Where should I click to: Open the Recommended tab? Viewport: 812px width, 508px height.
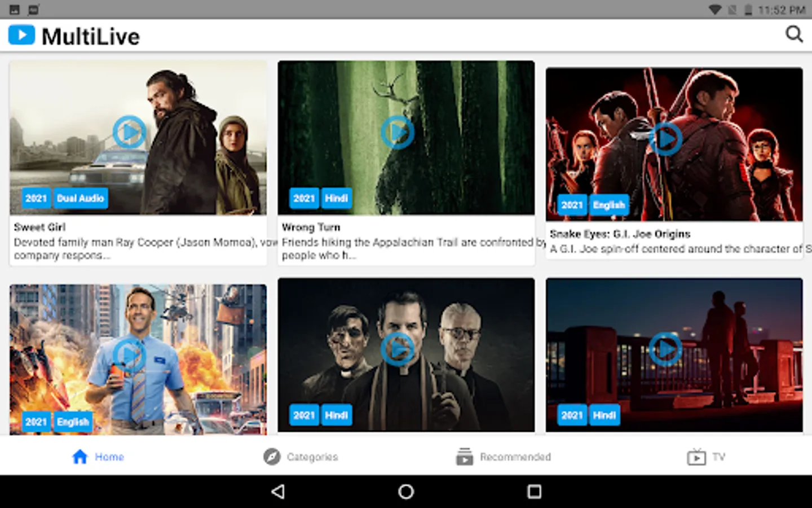[x=504, y=457]
